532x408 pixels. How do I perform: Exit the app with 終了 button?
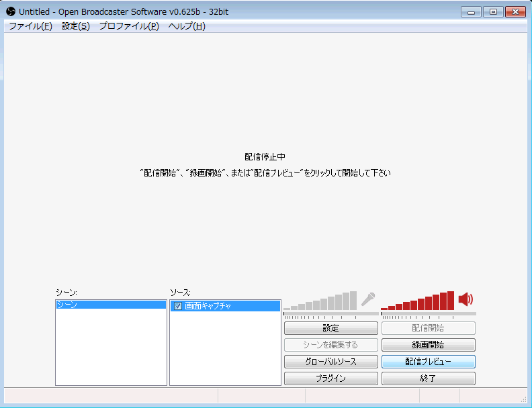coord(428,378)
